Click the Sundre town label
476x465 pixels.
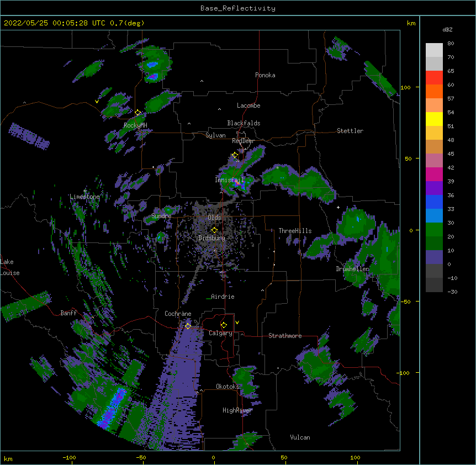coord(161,216)
